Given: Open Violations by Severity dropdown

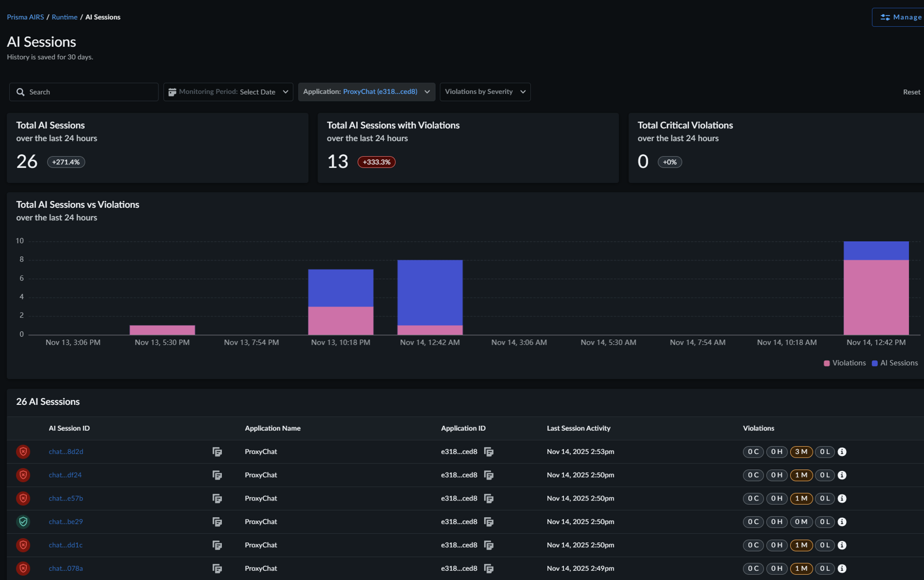Looking at the screenshot, I should 485,92.
